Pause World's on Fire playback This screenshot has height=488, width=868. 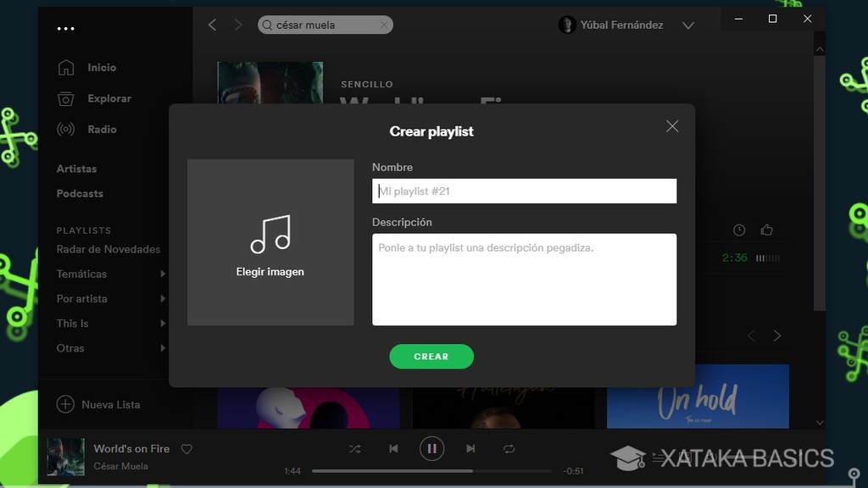pyautogui.click(x=431, y=449)
